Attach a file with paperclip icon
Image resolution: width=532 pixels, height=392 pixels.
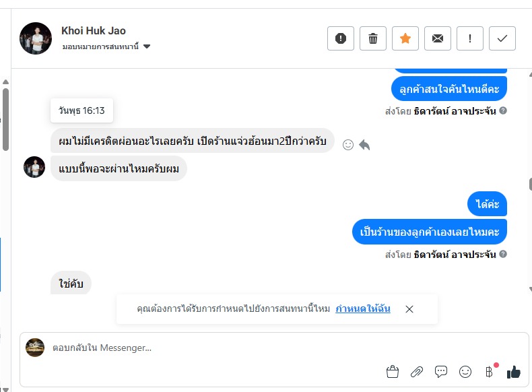[417, 371]
